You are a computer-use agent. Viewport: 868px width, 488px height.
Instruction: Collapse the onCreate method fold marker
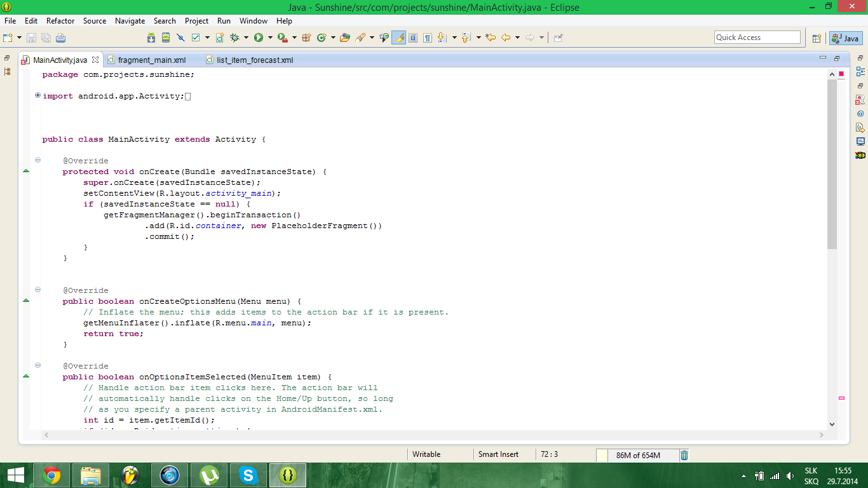click(37, 160)
